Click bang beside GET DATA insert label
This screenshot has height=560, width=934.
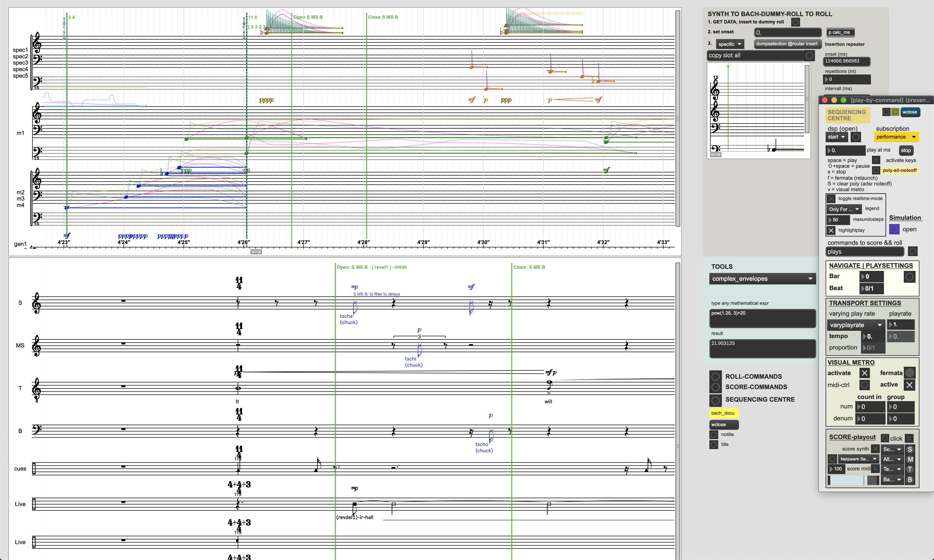(x=795, y=22)
